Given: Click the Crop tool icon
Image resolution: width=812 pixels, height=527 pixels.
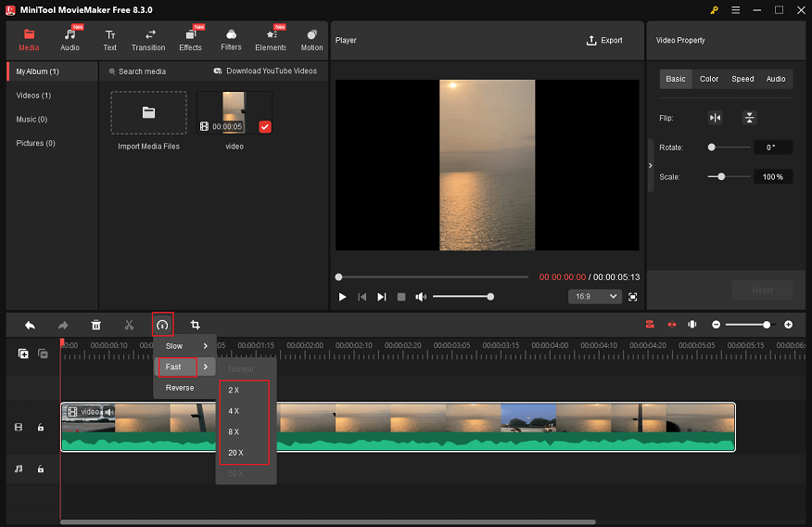Looking at the screenshot, I should click(196, 325).
